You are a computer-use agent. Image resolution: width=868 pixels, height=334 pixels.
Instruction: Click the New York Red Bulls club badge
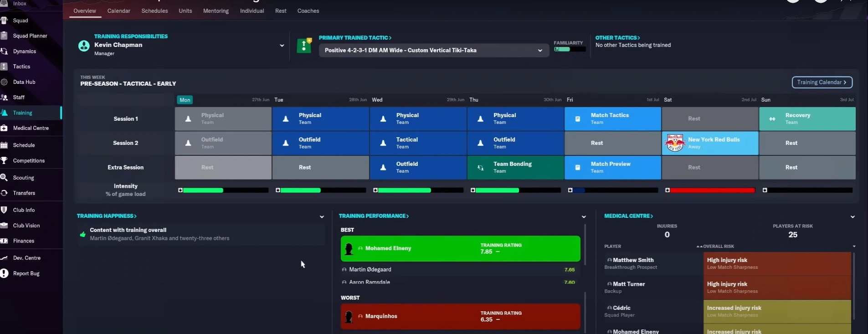click(675, 143)
